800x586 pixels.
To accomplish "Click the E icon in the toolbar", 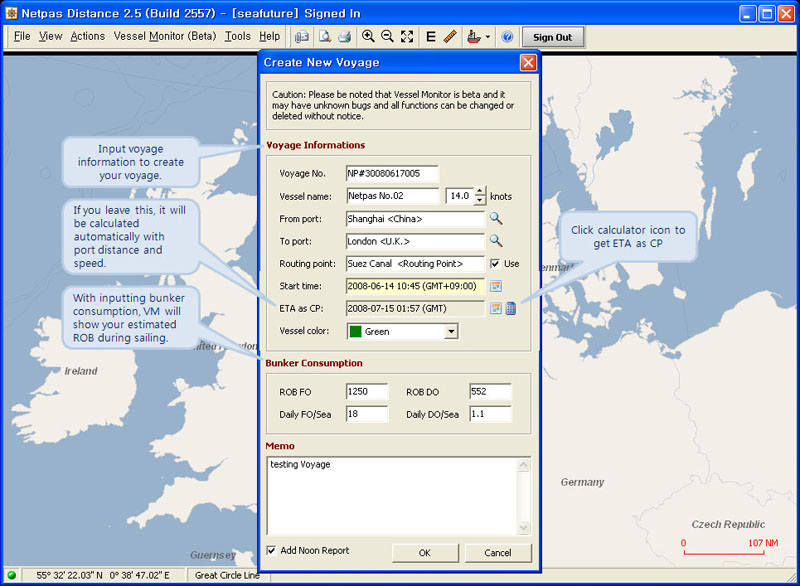I will click(x=431, y=37).
